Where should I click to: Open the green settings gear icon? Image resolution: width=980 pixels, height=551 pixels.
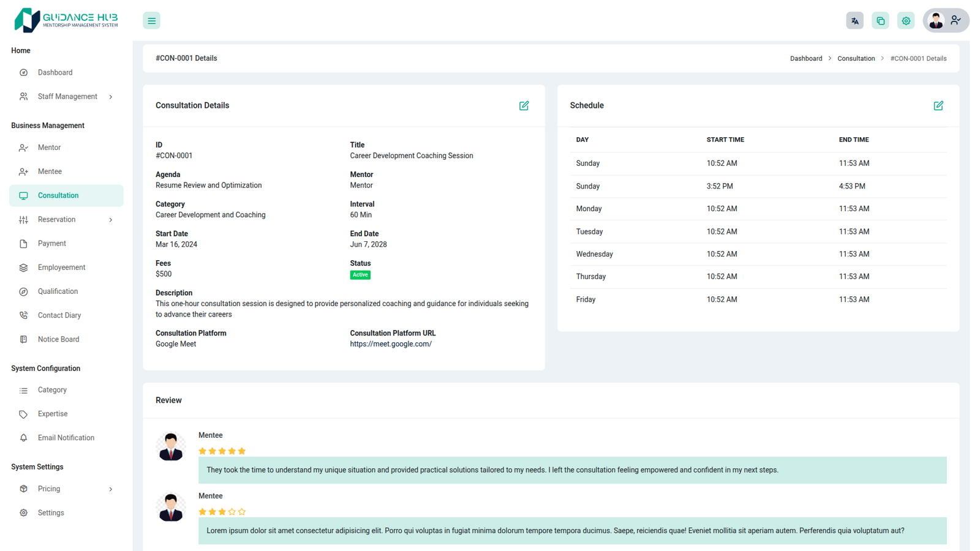906,21
